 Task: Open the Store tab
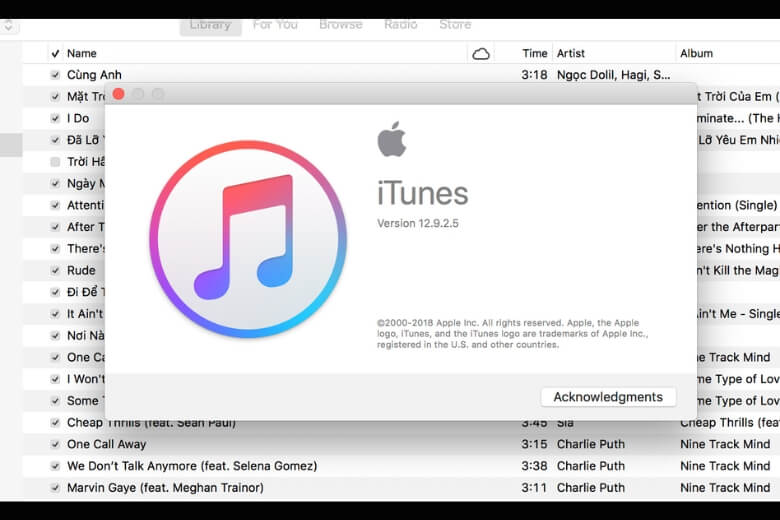click(x=455, y=25)
